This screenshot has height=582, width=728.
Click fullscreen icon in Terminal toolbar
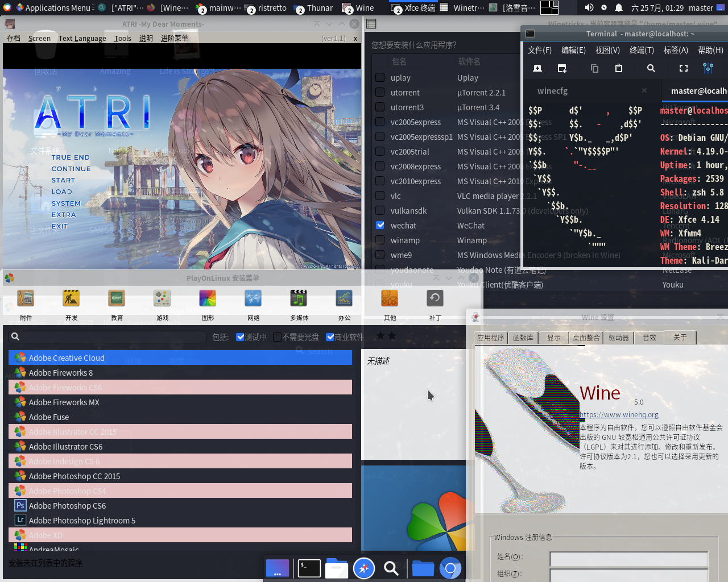click(684, 68)
